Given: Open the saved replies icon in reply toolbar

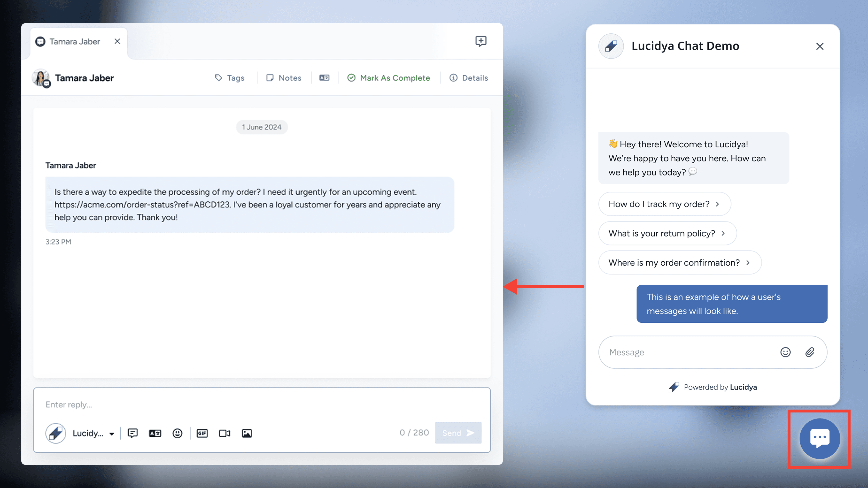Looking at the screenshot, I should pyautogui.click(x=132, y=433).
